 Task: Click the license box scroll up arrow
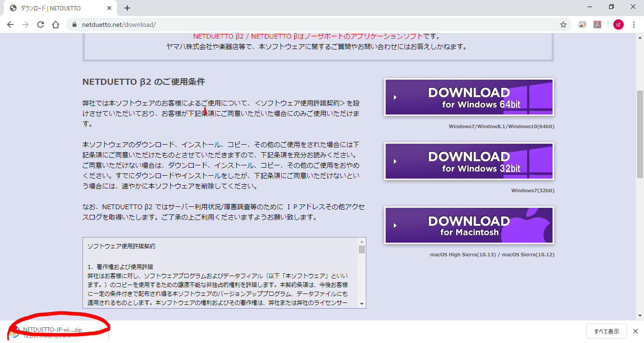pos(362,241)
